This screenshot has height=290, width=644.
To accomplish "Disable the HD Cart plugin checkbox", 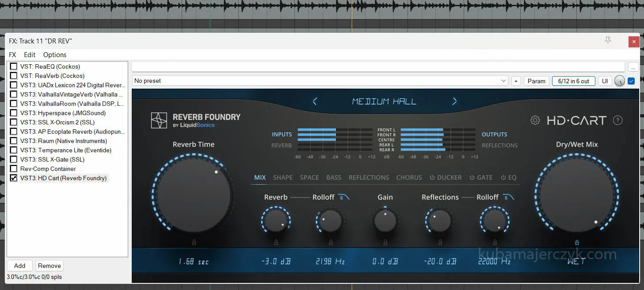I will 14,178.
